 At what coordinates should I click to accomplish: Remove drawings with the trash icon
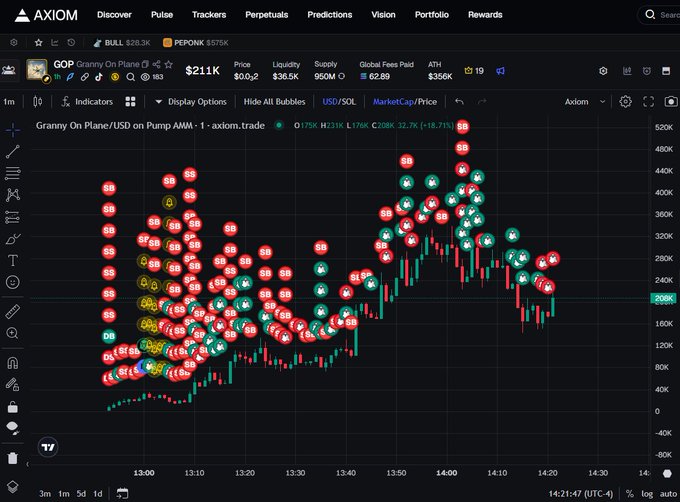13,458
